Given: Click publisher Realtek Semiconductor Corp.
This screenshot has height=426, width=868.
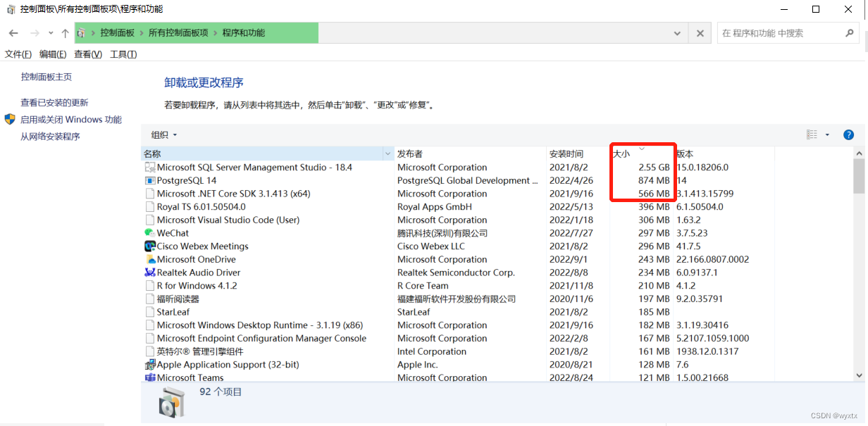Looking at the screenshot, I should click(x=456, y=272).
